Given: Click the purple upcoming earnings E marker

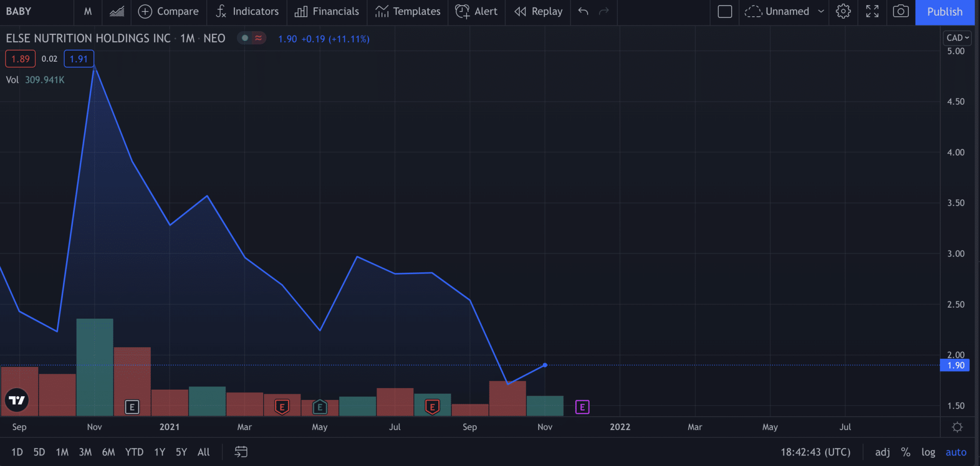Looking at the screenshot, I should pos(582,407).
